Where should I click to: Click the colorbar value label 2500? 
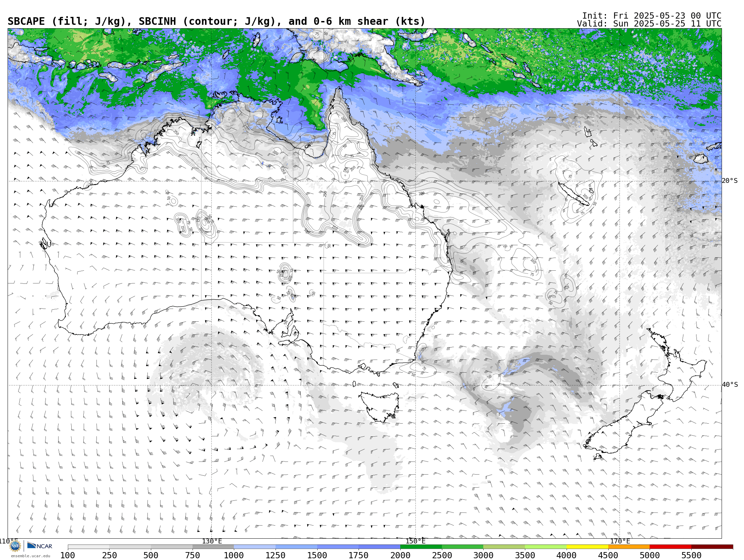click(442, 556)
